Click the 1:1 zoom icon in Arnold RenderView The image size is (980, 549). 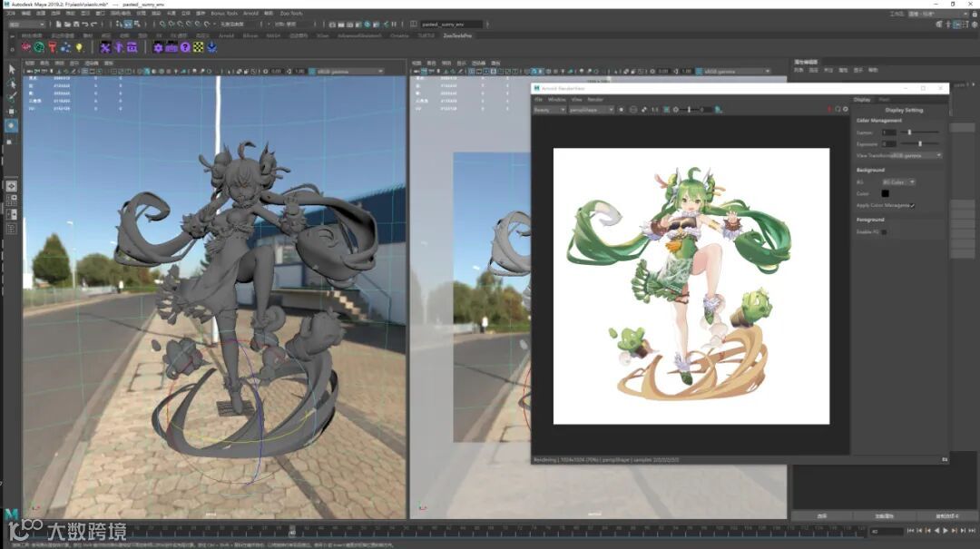654,110
